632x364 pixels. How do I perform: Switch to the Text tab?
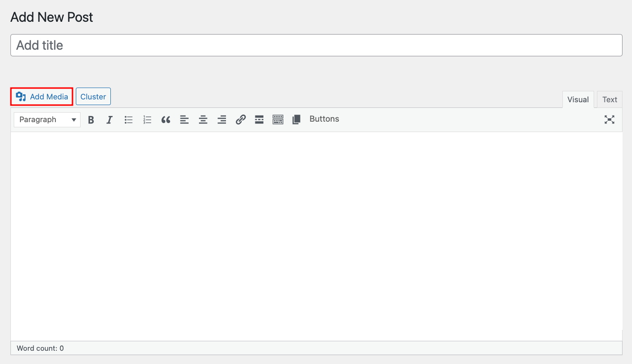coord(609,99)
